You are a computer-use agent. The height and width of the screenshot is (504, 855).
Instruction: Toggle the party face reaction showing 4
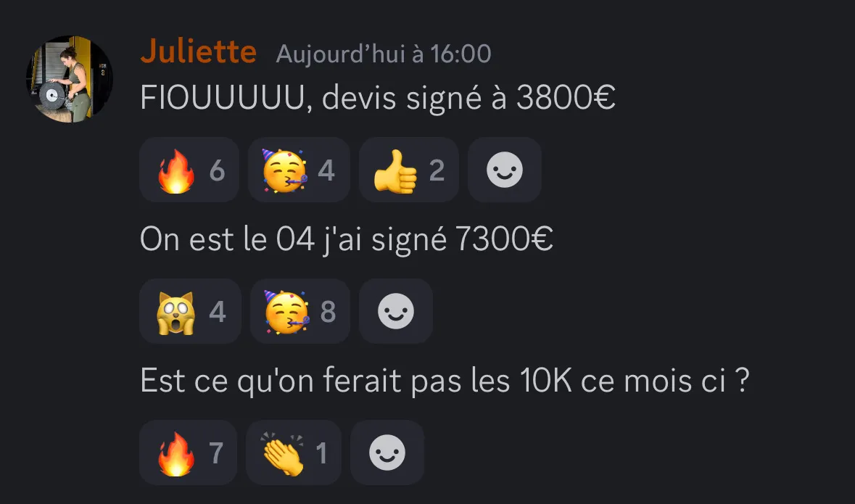[x=299, y=170]
